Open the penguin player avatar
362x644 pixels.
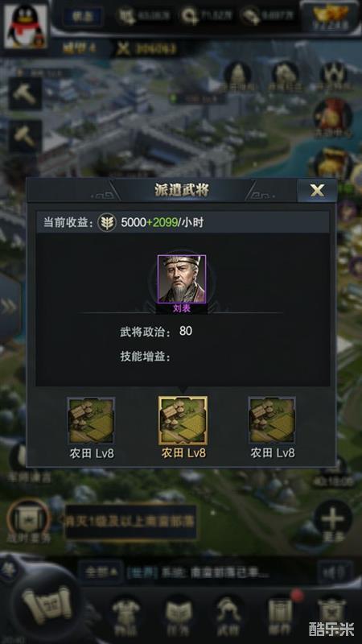click(x=26, y=26)
